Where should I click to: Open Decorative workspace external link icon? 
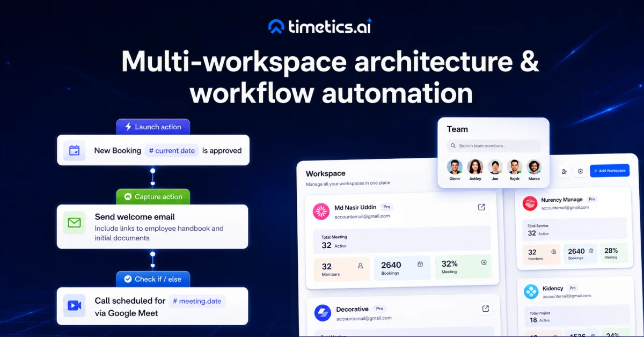(485, 309)
